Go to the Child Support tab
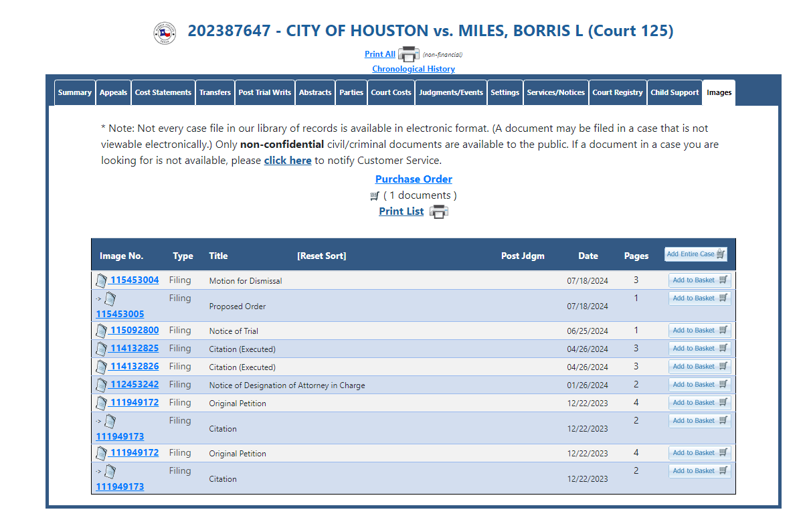Image resolution: width=807 pixels, height=532 pixels. 675,92
